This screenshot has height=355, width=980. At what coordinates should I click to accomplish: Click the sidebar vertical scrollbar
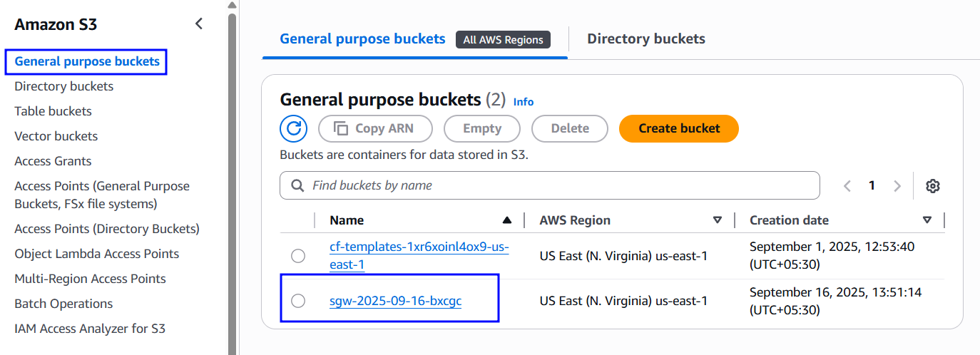point(232,178)
